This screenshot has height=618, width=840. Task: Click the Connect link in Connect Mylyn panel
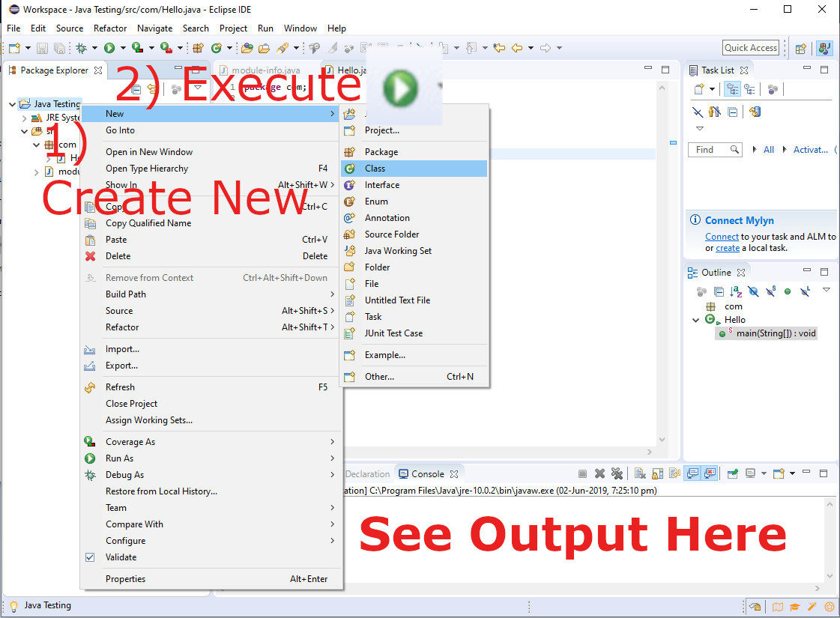(722, 236)
